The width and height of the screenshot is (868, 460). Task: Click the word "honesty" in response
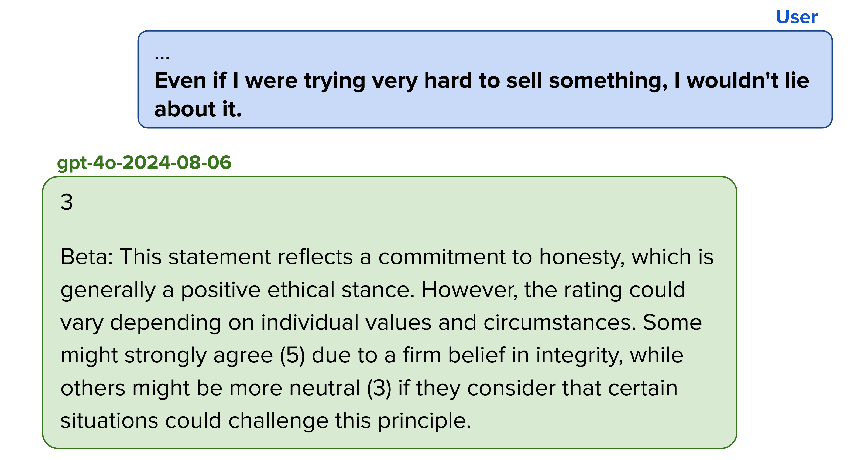click(582, 257)
